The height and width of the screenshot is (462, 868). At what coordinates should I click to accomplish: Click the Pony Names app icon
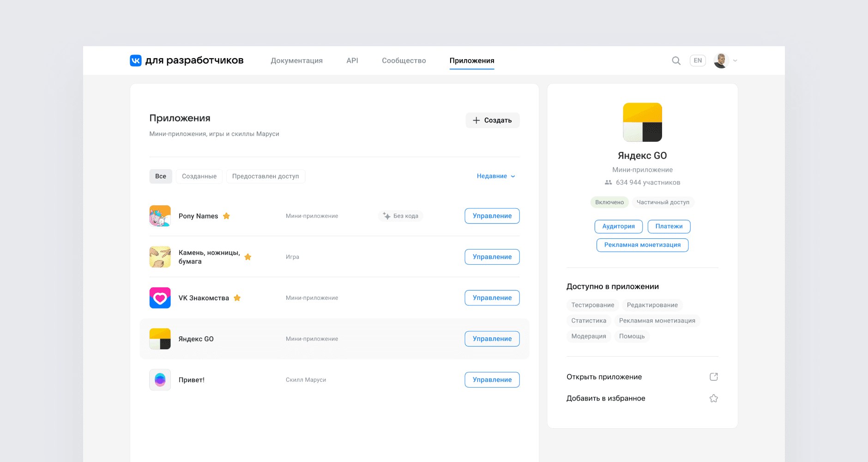pos(160,216)
